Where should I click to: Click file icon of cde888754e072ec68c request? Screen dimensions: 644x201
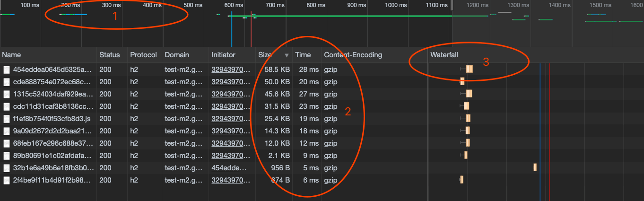click(7, 82)
